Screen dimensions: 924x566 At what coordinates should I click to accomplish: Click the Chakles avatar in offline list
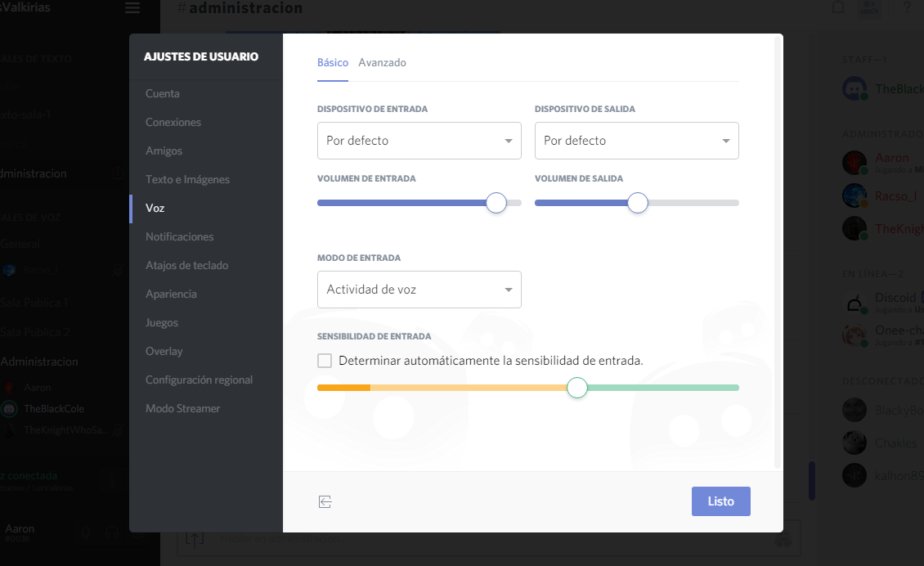click(x=854, y=442)
